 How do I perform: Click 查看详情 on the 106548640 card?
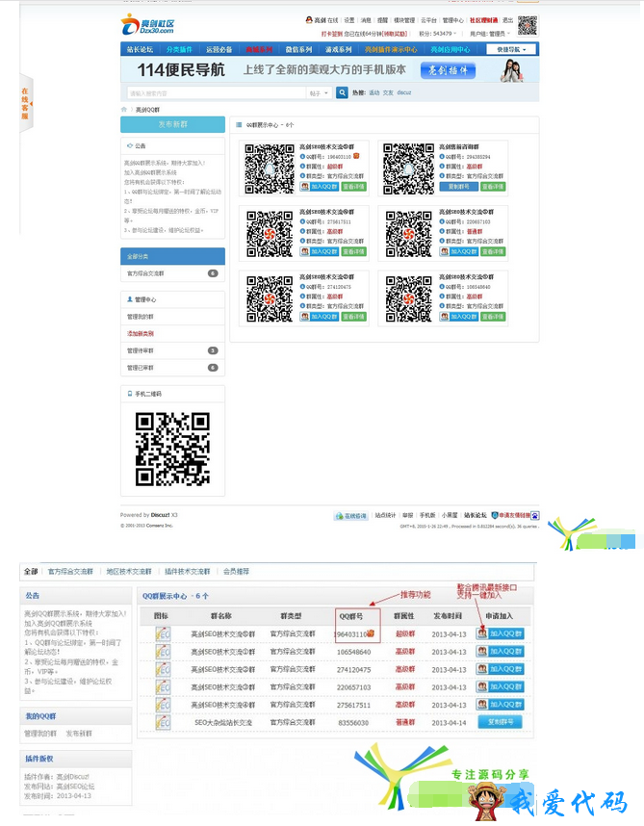tap(493, 317)
